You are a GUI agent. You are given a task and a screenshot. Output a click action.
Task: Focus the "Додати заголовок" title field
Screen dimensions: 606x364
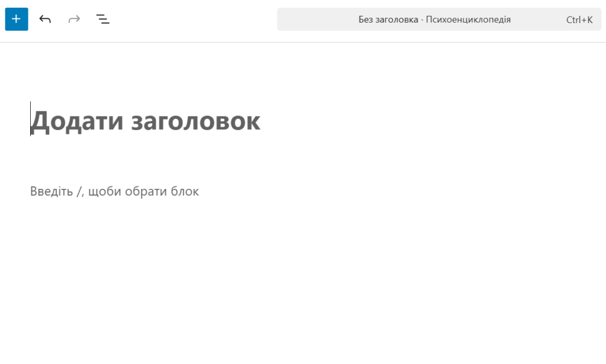point(145,121)
